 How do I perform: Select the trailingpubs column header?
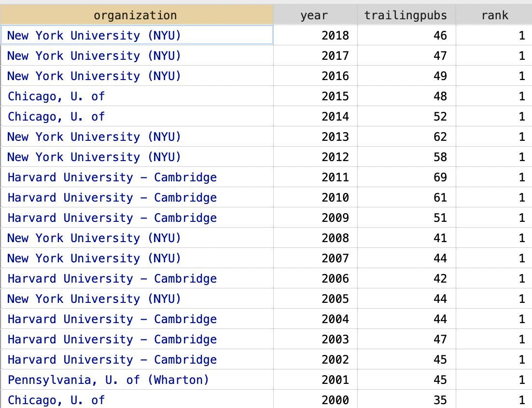tap(406, 15)
